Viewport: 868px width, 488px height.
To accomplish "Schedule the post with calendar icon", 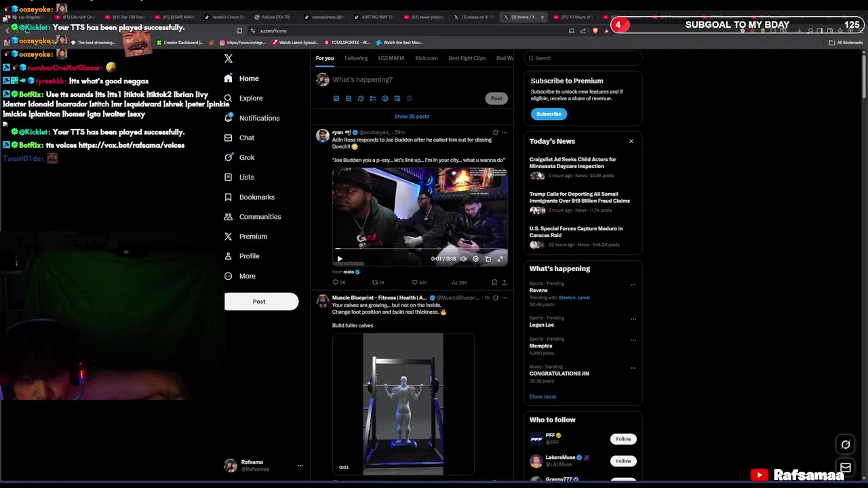I will pyautogui.click(x=397, y=98).
